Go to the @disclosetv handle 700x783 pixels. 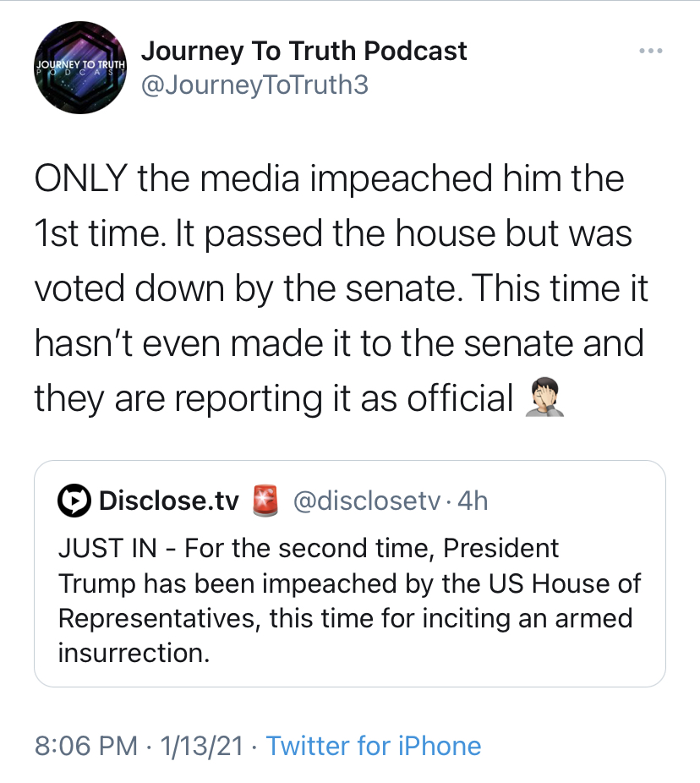pos(366,501)
